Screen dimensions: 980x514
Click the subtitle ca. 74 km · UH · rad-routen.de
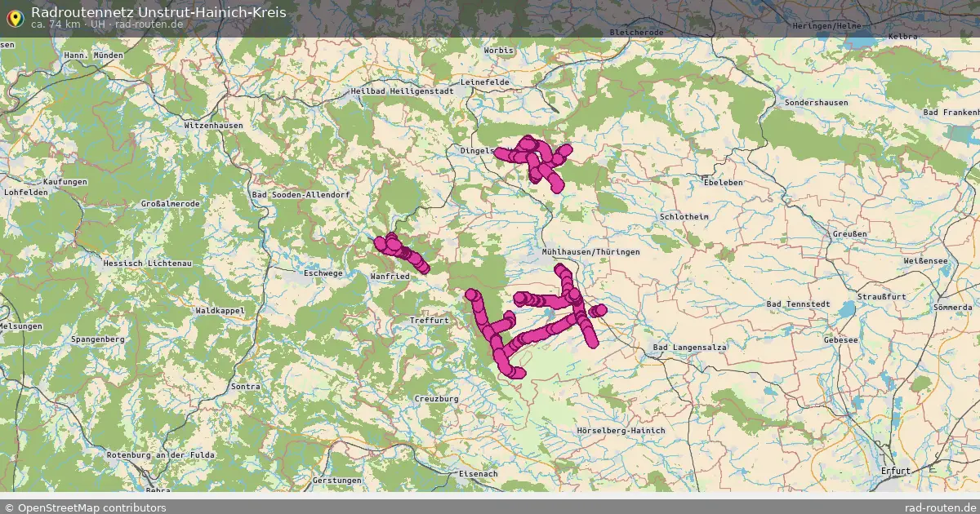click(106, 24)
